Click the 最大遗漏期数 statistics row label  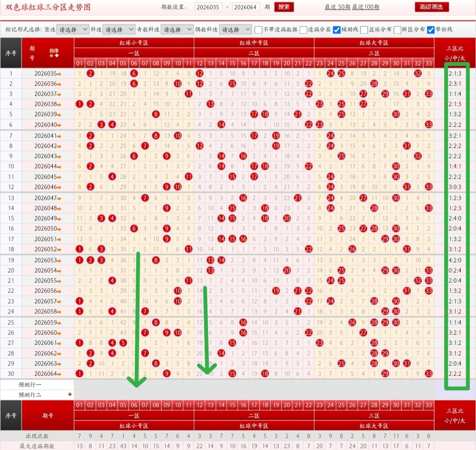(37, 446)
